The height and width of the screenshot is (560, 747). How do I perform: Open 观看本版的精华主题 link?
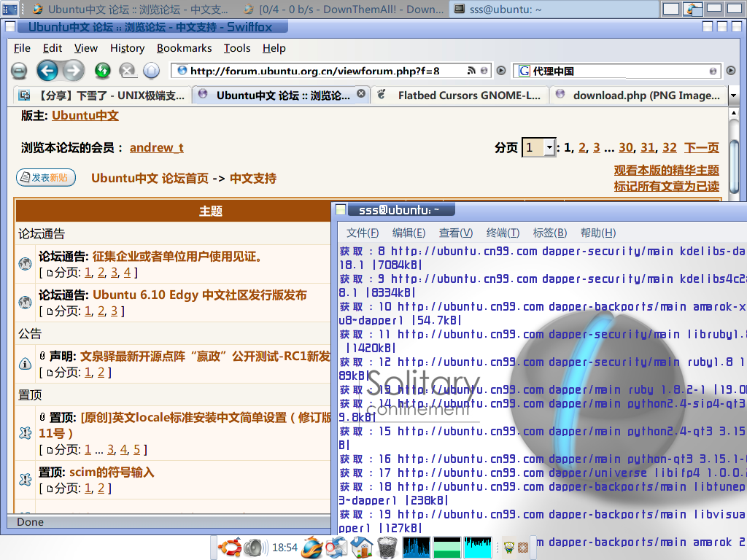(667, 170)
